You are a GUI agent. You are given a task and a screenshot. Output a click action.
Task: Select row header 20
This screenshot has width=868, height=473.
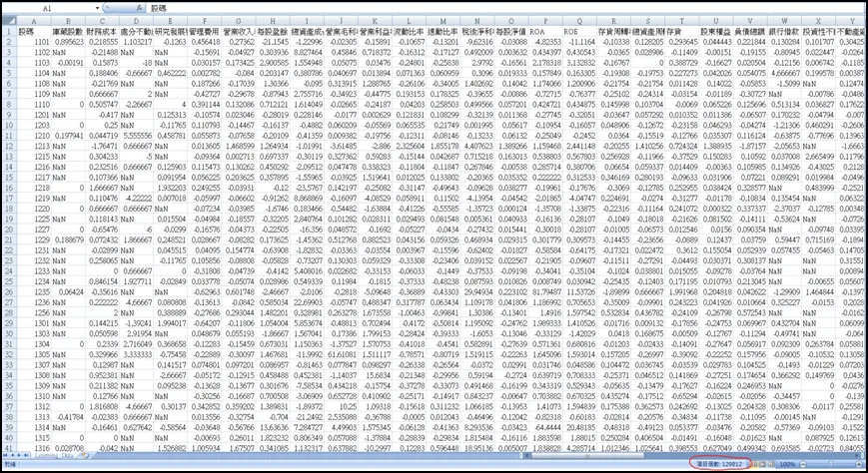(7, 230)
